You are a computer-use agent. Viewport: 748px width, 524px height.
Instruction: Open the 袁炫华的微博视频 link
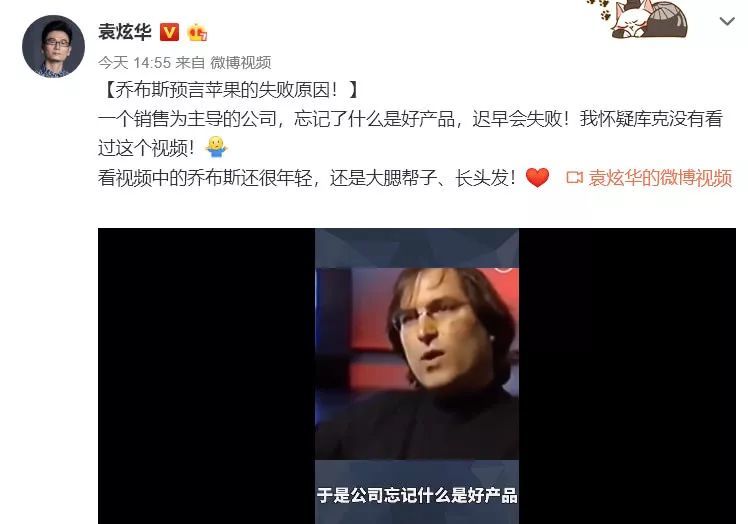coord(660,178)
